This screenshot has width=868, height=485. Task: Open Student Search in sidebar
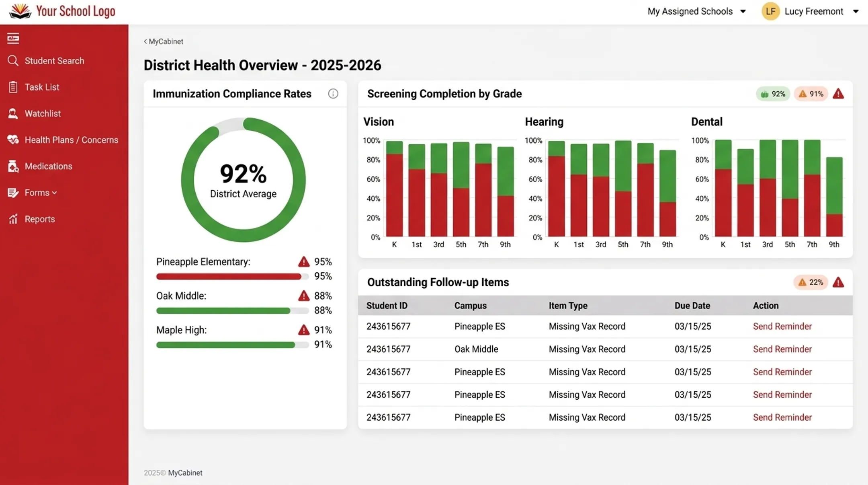(x=54, y=61)
